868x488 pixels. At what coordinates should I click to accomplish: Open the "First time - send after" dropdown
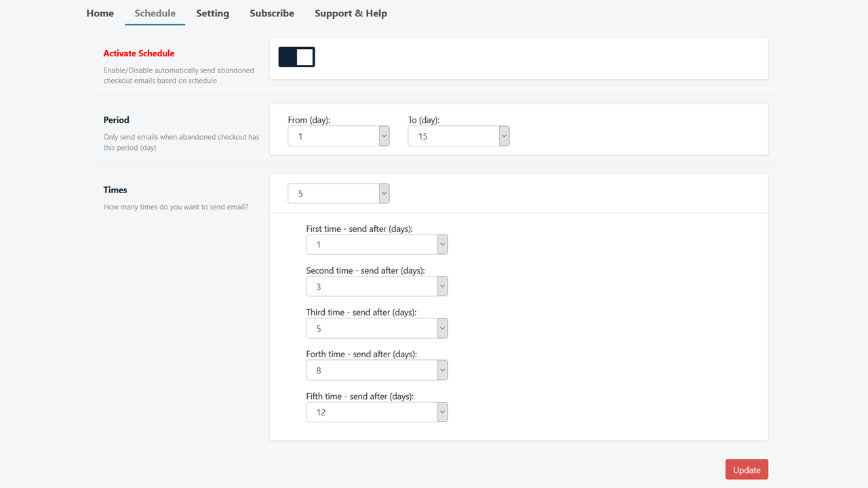pyautogui.click(x=441, y=244)
